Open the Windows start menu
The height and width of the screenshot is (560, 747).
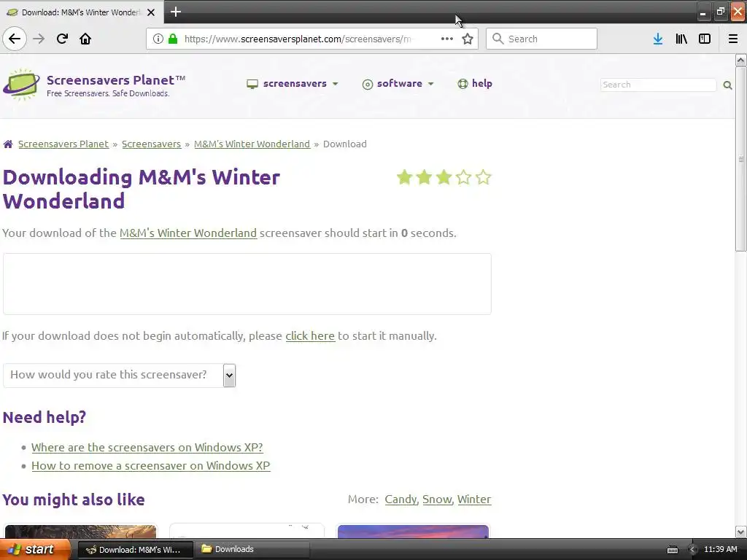coord(35,549)
